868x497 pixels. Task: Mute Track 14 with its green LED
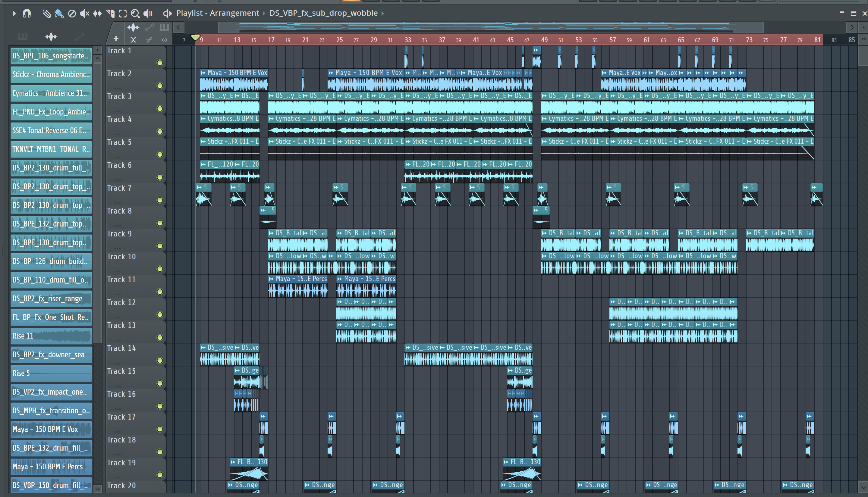[159, 360]
